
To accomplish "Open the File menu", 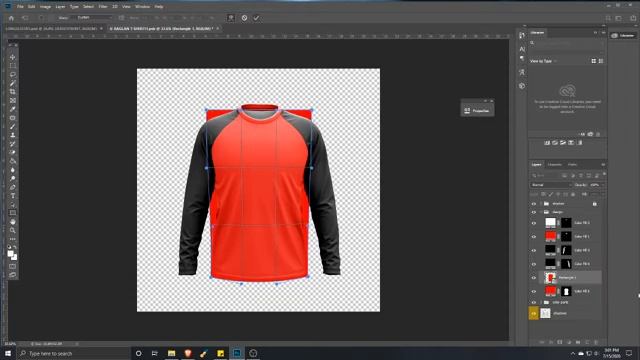I will (x=20, y=7).
